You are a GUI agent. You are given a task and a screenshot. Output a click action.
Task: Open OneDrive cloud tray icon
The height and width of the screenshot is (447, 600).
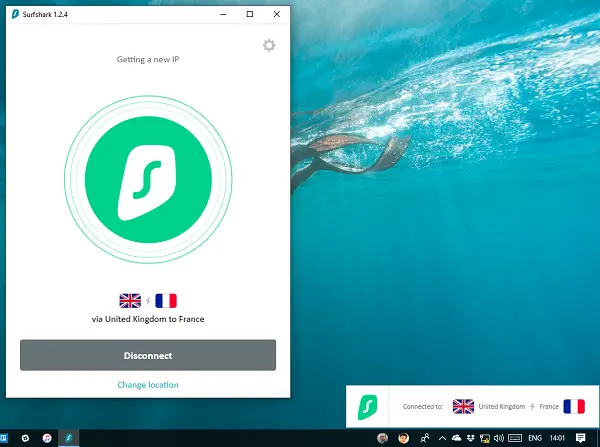[457, 438]
